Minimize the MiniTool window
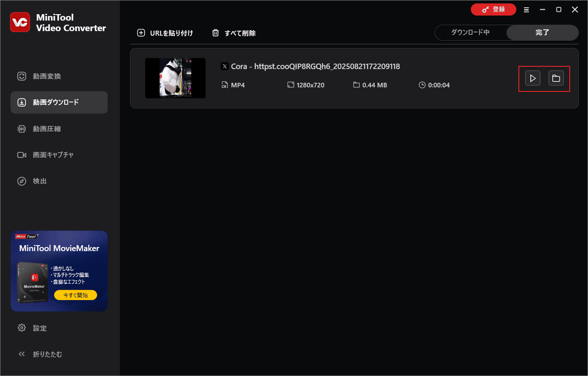This screenshot has height=376, width=588. (x=543, y=10)
